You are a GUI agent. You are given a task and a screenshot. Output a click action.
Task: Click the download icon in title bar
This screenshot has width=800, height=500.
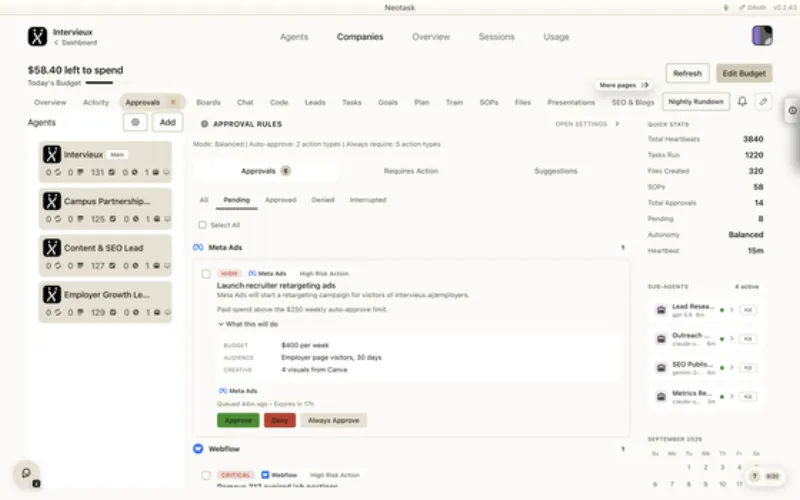coord(726,8)
